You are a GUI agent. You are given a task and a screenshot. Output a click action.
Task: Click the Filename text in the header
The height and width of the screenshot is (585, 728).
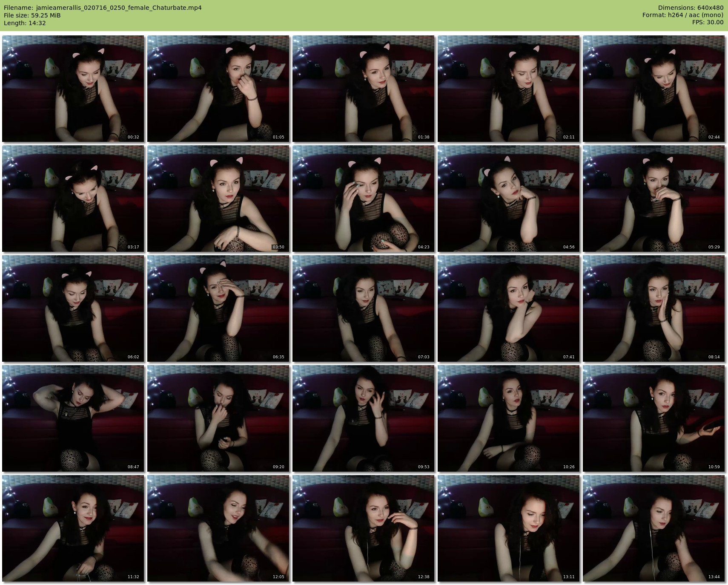[x=103, y=8]
